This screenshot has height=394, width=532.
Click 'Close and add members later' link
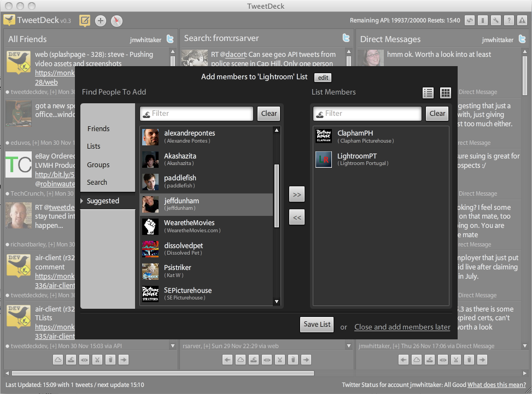click(402, 327)
